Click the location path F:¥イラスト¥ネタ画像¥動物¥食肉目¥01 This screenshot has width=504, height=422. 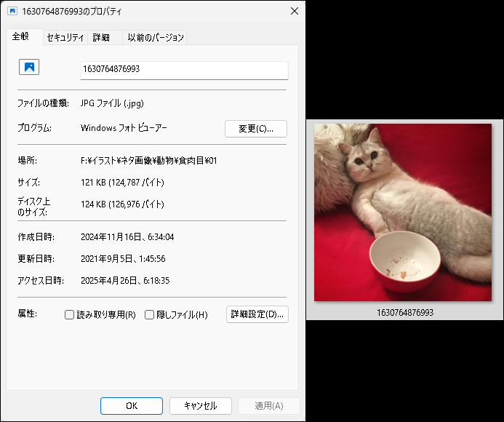[149, 161]
